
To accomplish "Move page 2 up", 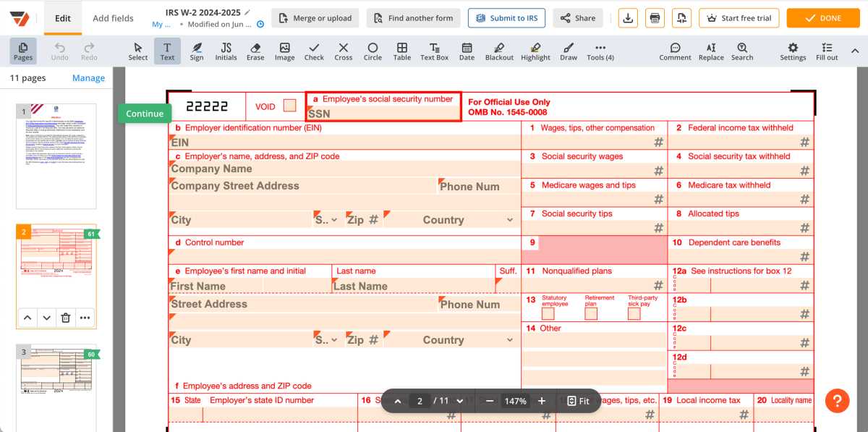I will [x=27, y=317].
